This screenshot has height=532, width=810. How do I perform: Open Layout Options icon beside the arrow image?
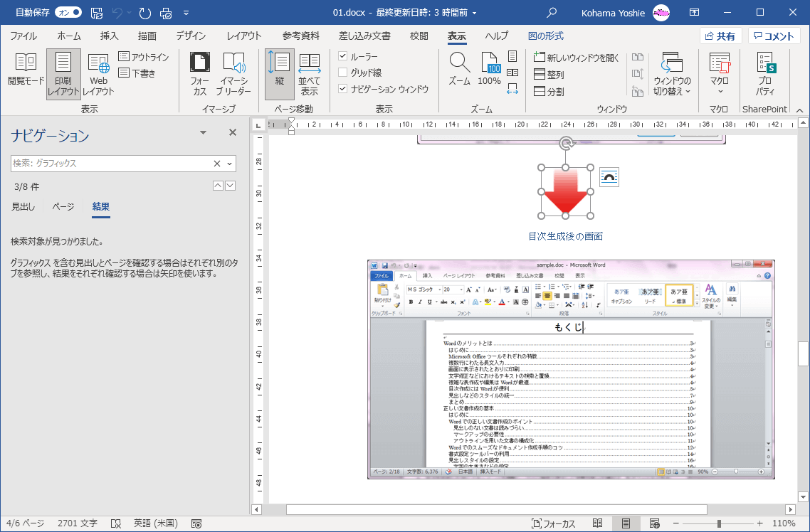tap(609, 177)
